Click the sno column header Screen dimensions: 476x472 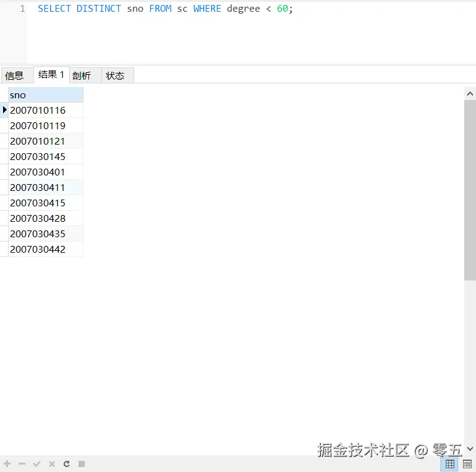46,95
